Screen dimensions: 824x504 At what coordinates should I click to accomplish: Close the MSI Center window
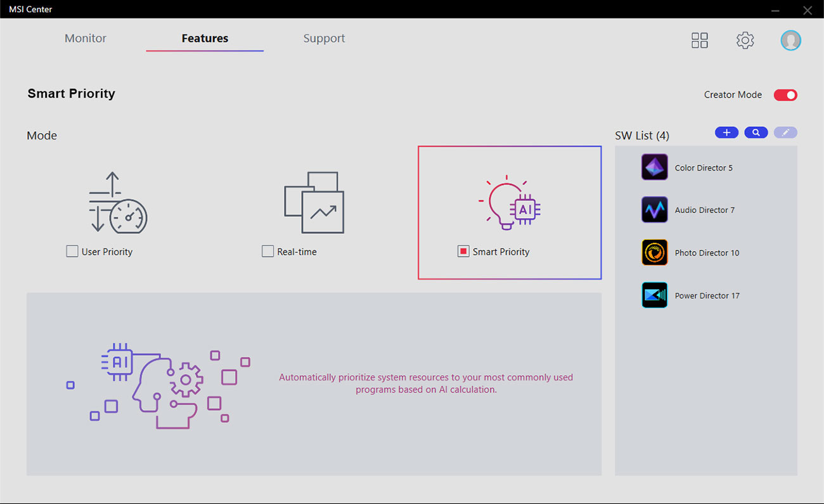click(x=807, y=10)
